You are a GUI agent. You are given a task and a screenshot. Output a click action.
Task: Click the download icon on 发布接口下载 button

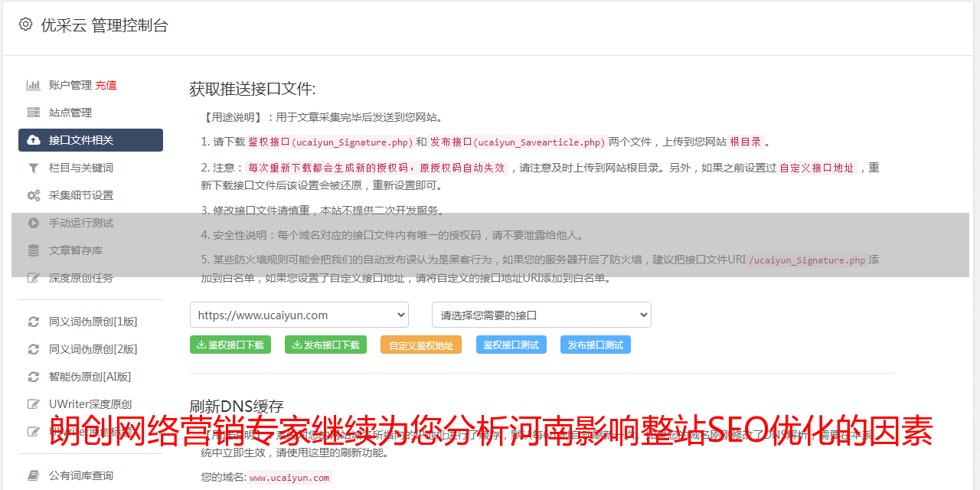tap(296, 345)
